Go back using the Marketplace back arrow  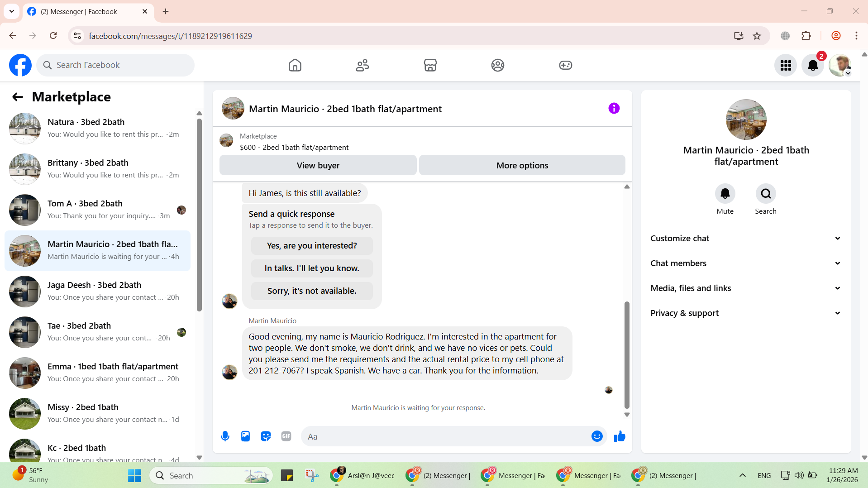coord(18,97)
